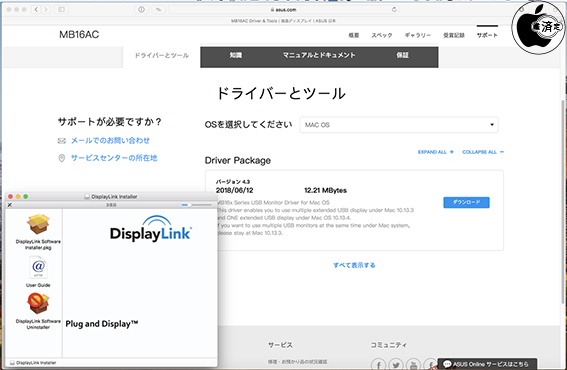Click すべて表示する show all link
The width and height of the screenshot is (567, 370).
click(x=354, y=265)
